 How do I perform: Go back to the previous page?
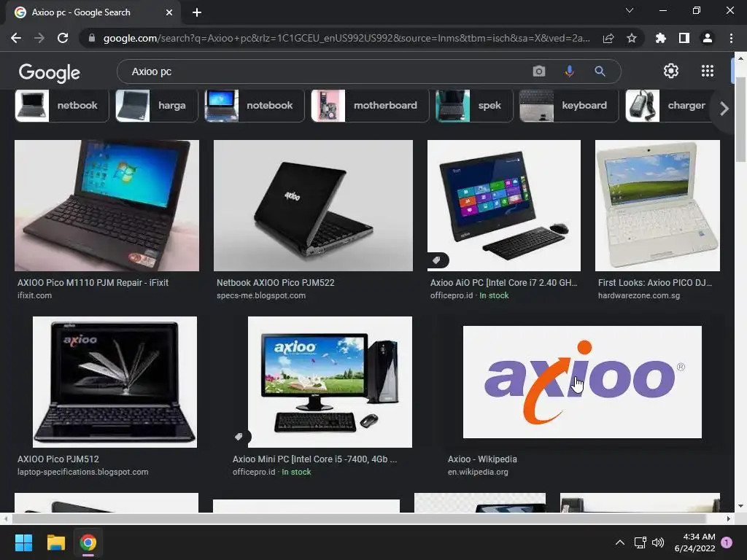point(16,38)
